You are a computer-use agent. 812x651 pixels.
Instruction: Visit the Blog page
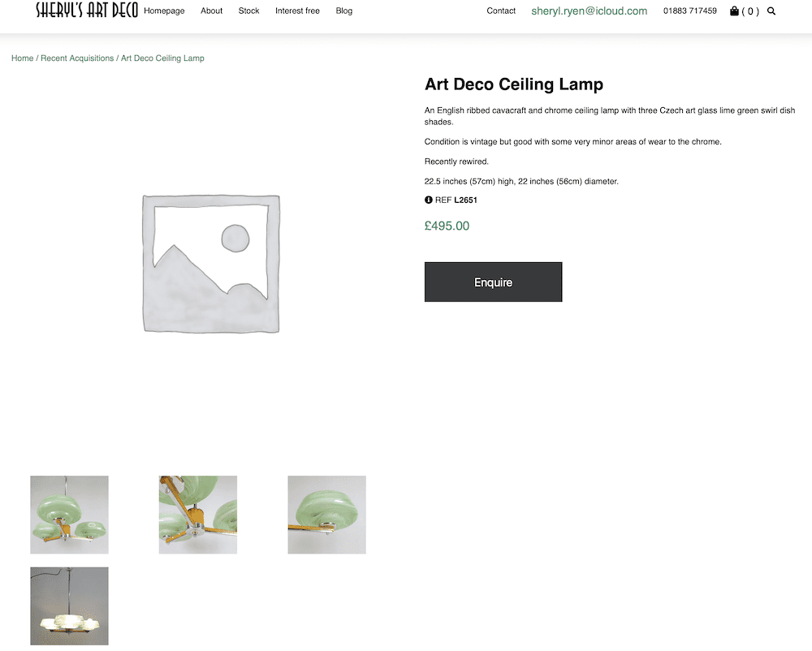coord(344,11)
